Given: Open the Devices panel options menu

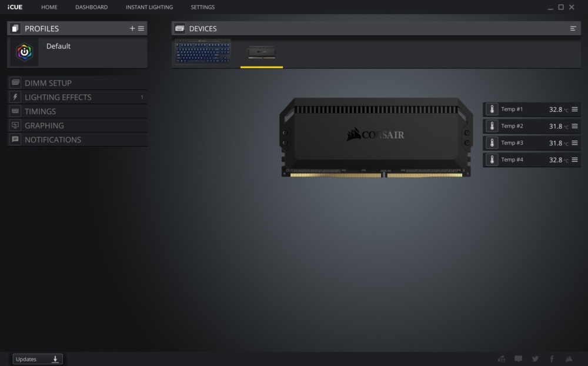Looking at the screenshot, I should click(573, 28).
